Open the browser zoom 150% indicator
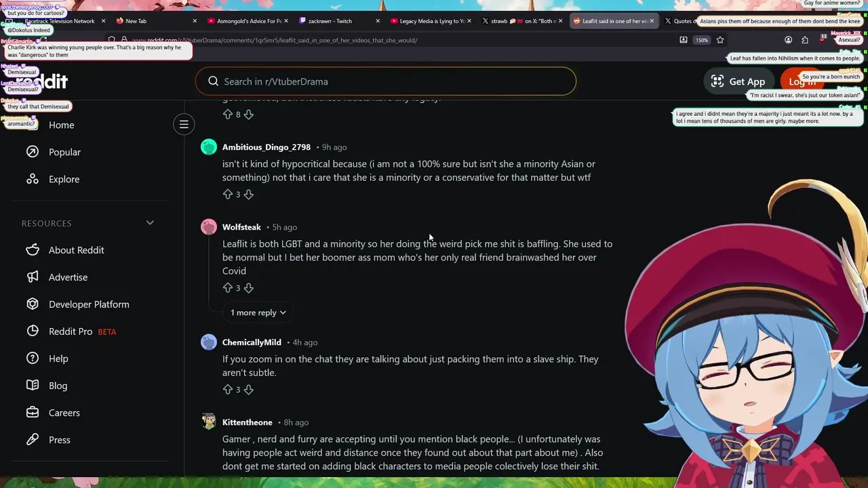Screen dimensions: 868x488 pos(701,40)
